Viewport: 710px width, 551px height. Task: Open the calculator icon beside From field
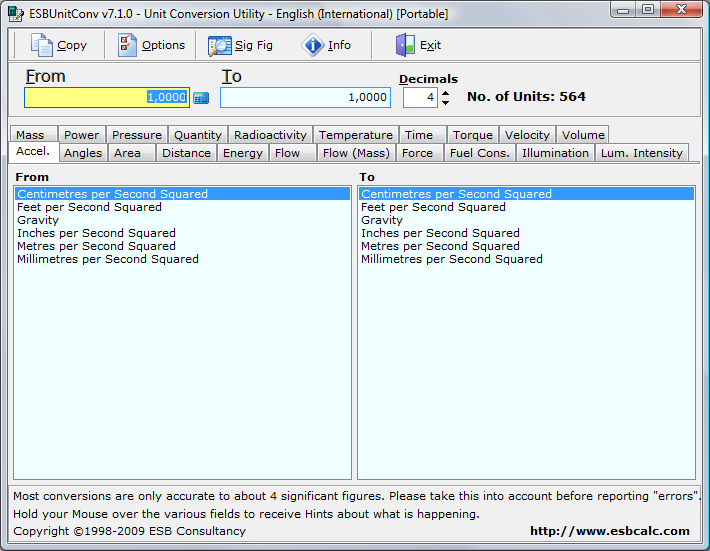[x=201, y=97]
